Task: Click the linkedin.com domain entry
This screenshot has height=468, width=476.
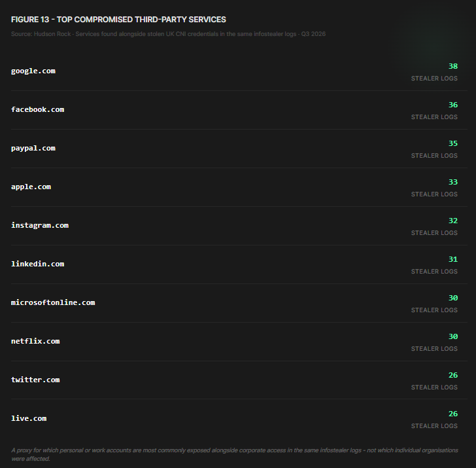Action: 38,264
